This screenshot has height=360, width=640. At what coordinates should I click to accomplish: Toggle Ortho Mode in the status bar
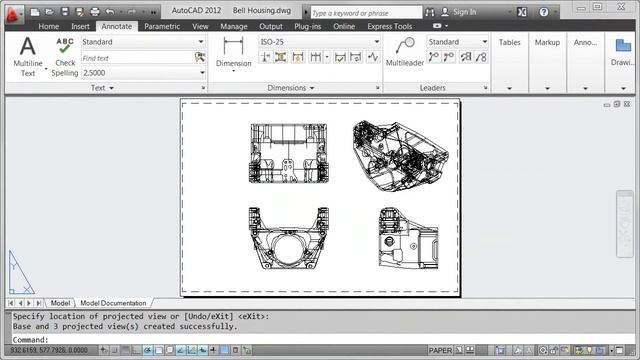136,350
